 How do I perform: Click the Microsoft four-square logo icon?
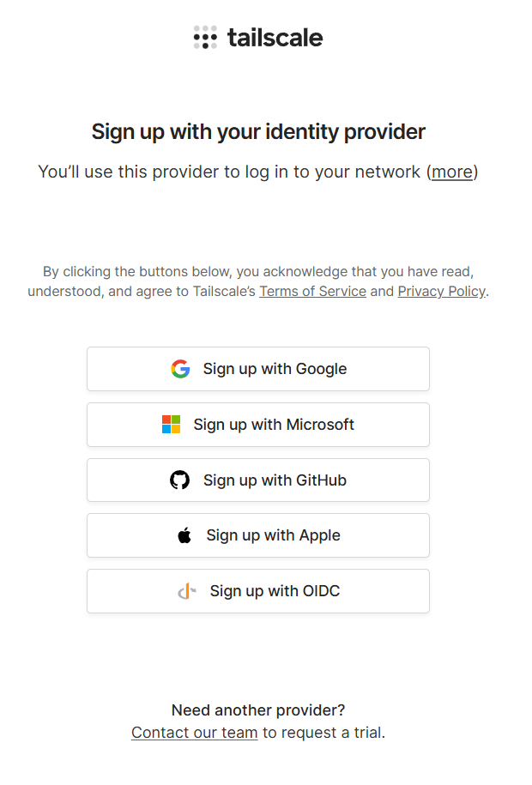click(x=172, y=425)
